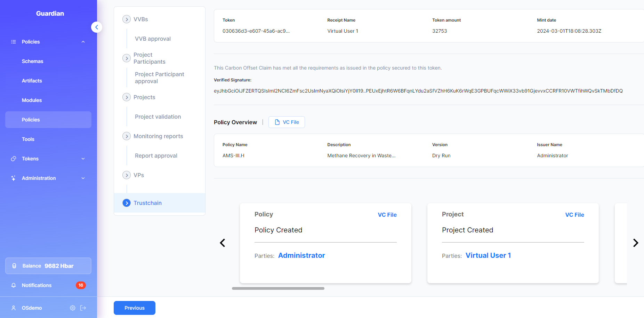The width and height of the screenshot is (644, 318).
Task: Open Artifacts in the sidebar
Action: tap(32, 81)
